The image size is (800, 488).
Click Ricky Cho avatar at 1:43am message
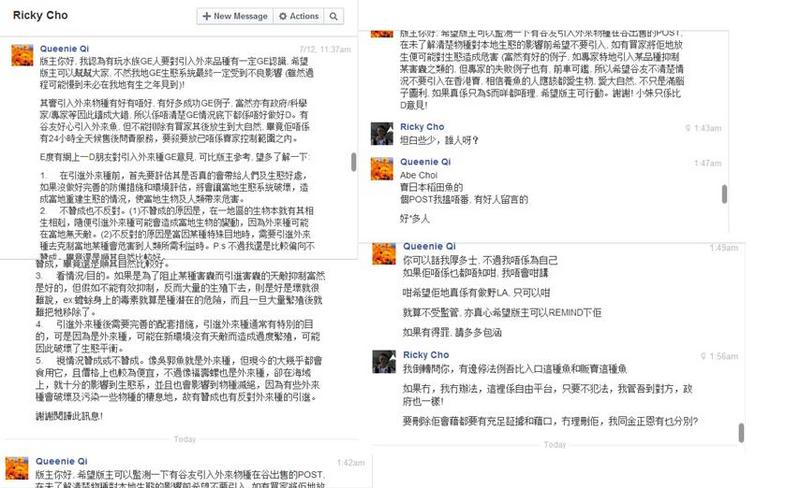pos(382,134)
